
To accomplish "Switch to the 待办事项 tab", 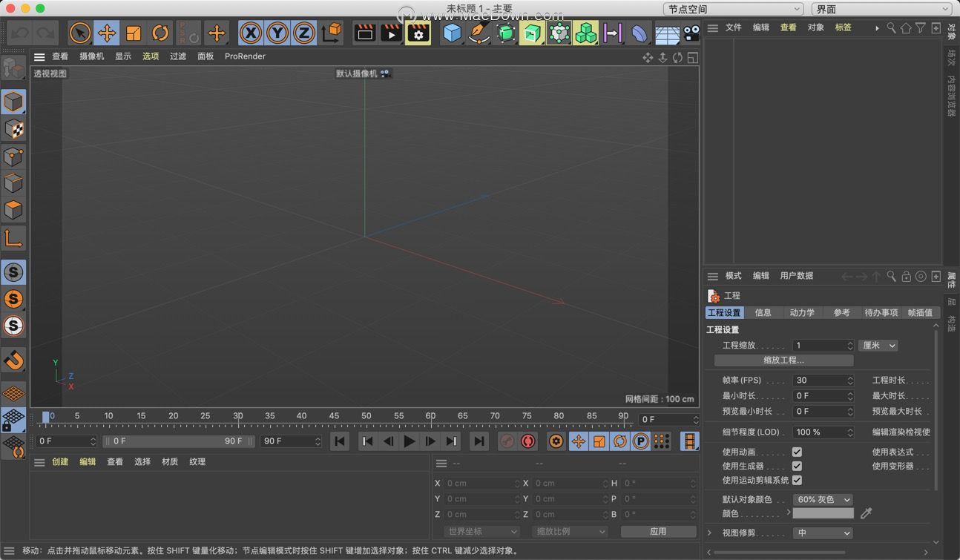I will (x=881, y=312).
